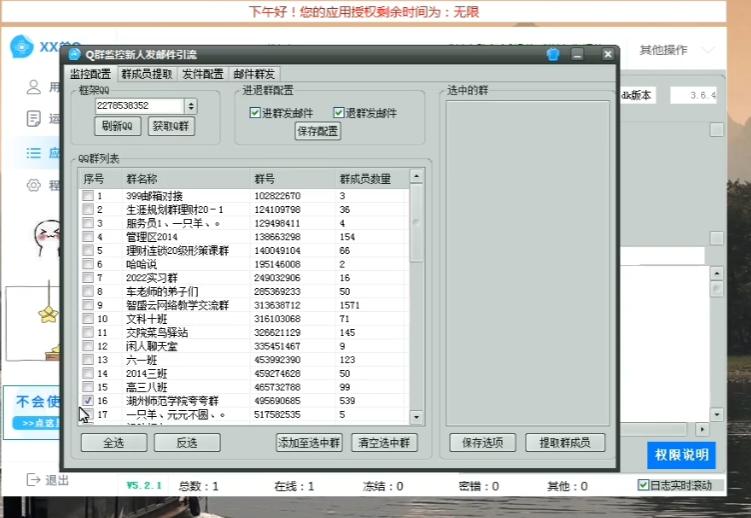Select row 智囤云网络教学交流群
Screen dimensions: 751x518
[x=244, y=305]
